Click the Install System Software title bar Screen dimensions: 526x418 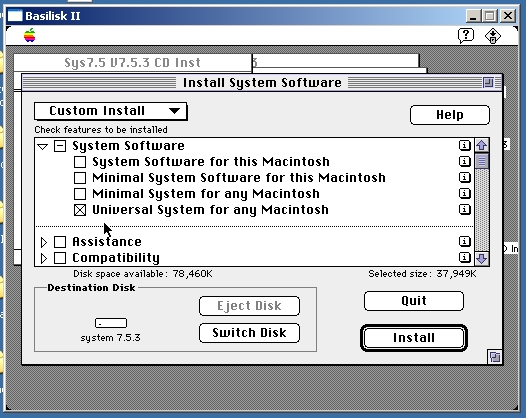coord(262,83)
